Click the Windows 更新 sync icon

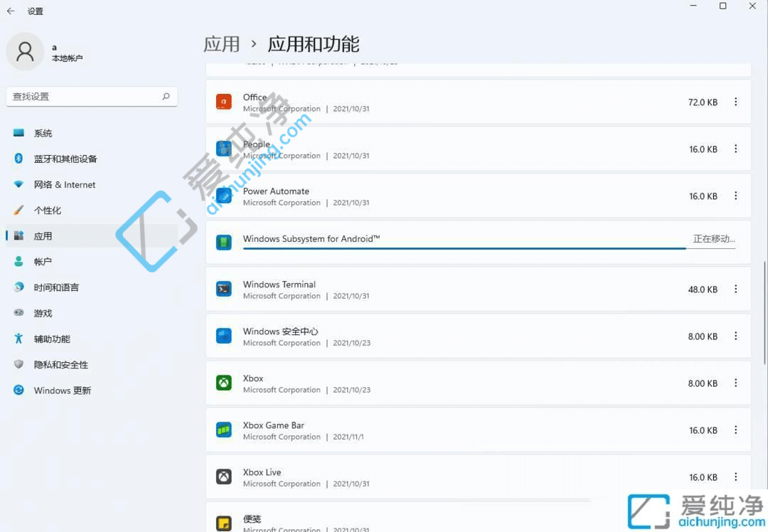(x=18, y=390)
